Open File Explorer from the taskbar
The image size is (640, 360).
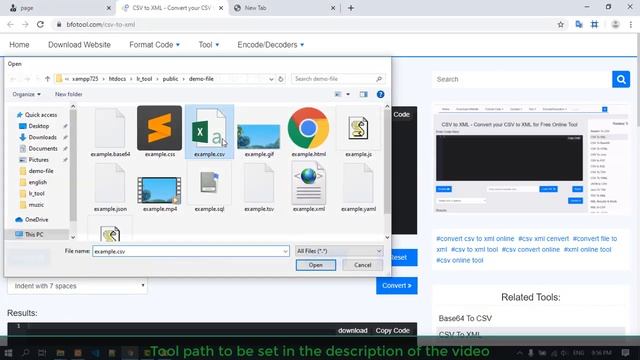(60, 353)
